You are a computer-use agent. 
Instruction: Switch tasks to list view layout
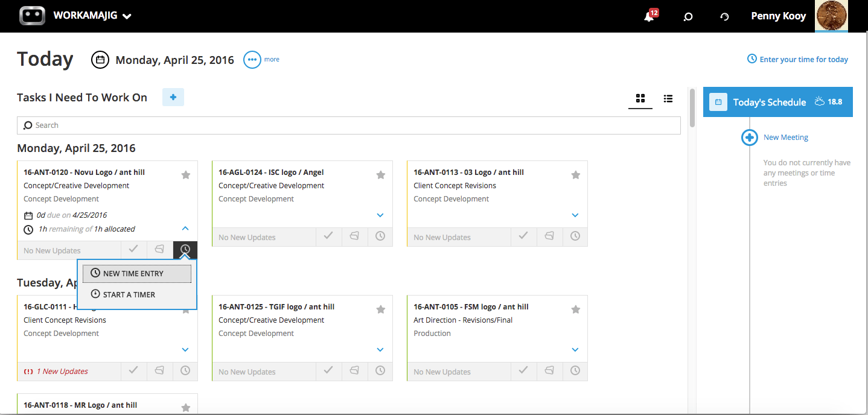tap(668, 98)
